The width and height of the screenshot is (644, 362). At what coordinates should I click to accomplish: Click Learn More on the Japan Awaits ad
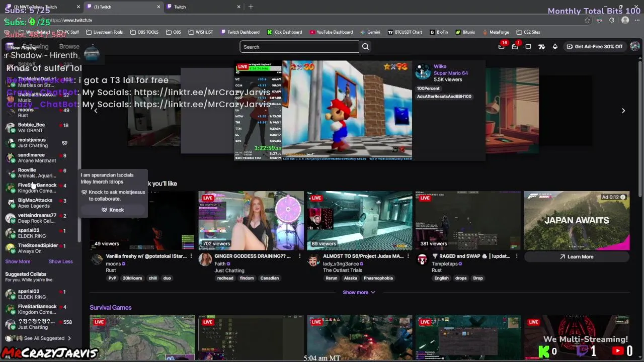(x=577, y=257)
